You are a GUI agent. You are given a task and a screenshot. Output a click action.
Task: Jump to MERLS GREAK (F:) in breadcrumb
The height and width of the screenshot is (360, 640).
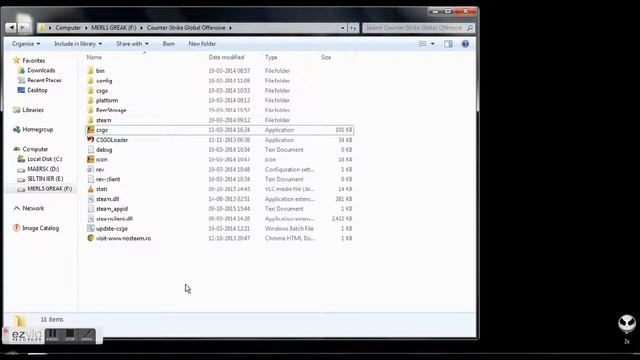tap(114, 28)
